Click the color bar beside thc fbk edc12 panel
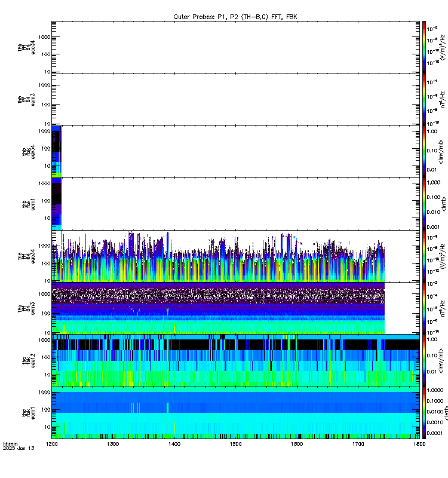The height and width of the screenshot is (478, 448). pos(424,361)
